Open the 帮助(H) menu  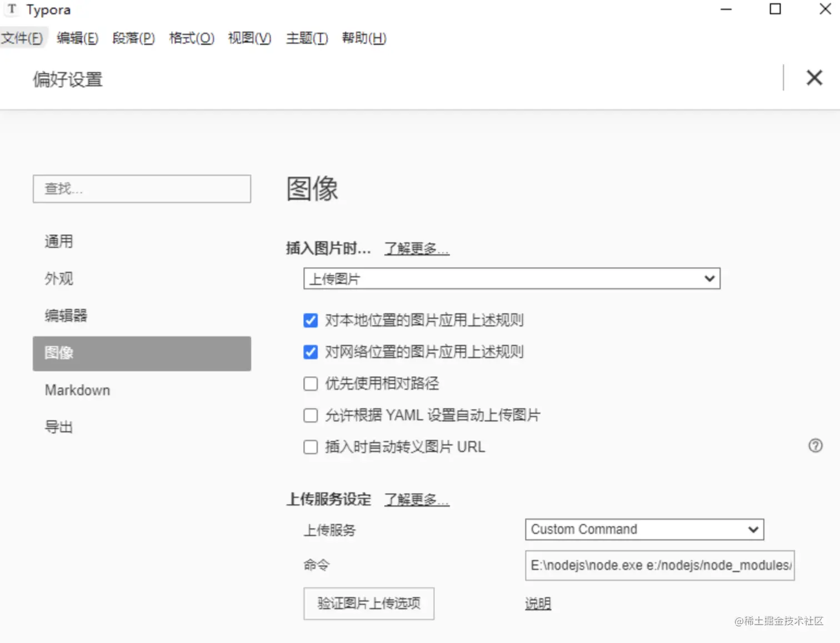(364, 38)
